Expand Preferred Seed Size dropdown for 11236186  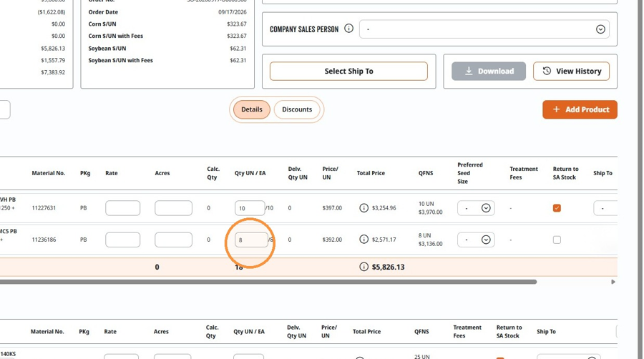pos(476,240)
